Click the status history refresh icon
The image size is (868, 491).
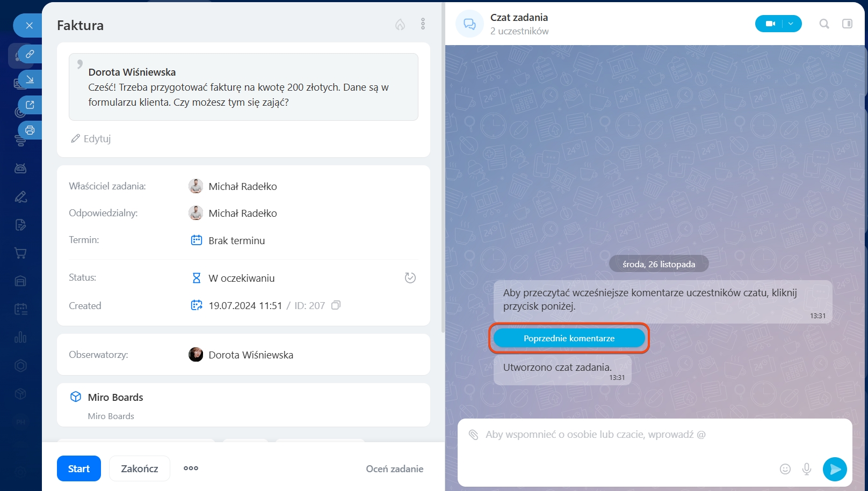coord(410,278)
